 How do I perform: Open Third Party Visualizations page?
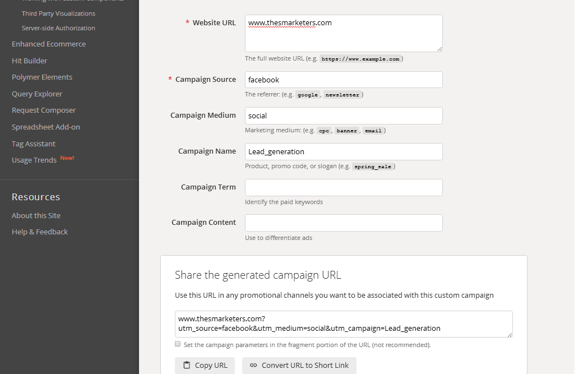click(58, 13)
